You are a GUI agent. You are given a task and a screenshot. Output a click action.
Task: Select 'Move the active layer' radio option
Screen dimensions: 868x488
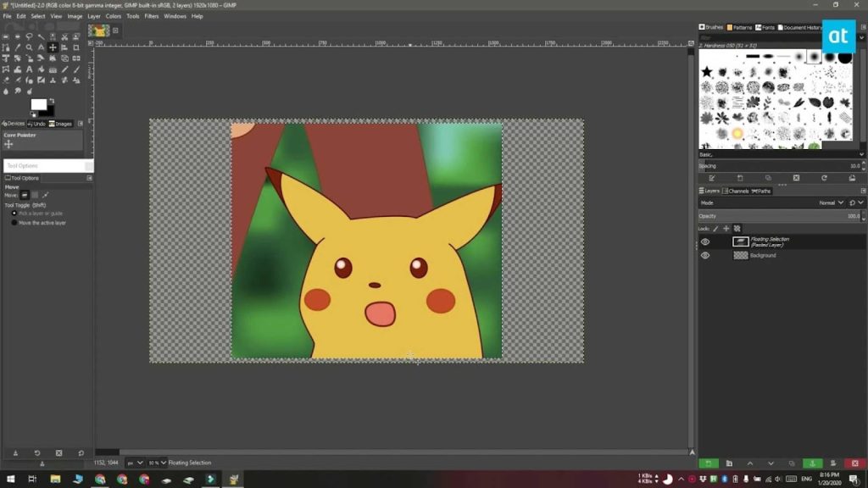(14, 223)
